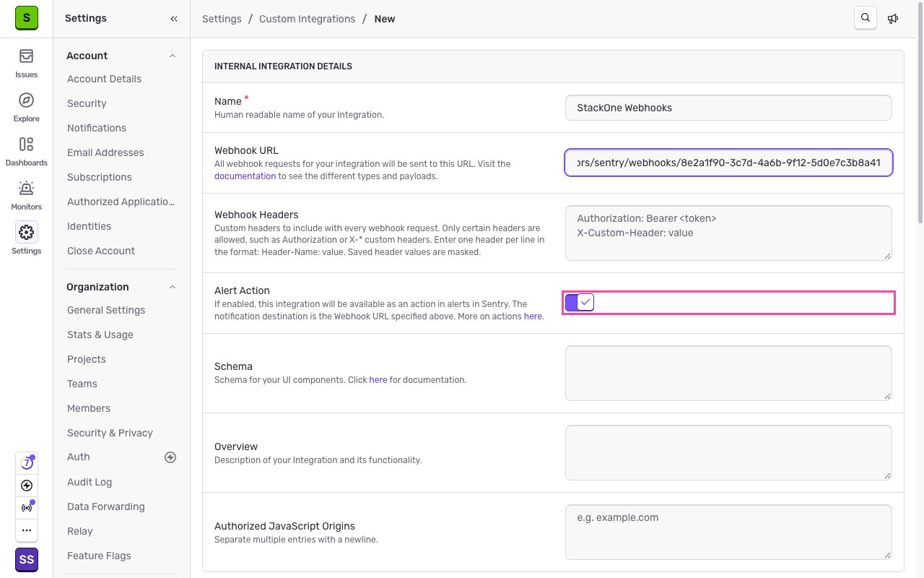Open Account Details settings
Image resolution: width=924 pixels, height=578 pixels.
point(104,79)
